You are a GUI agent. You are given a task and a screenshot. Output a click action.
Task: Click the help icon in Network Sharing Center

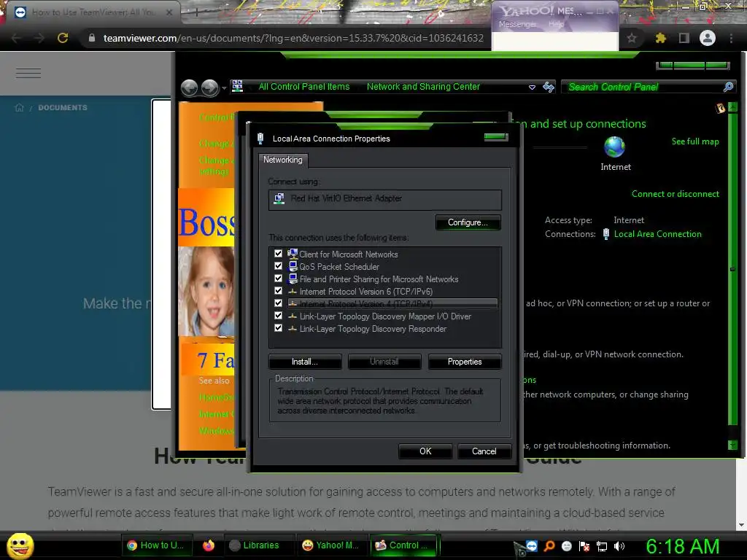pos(720,108)
